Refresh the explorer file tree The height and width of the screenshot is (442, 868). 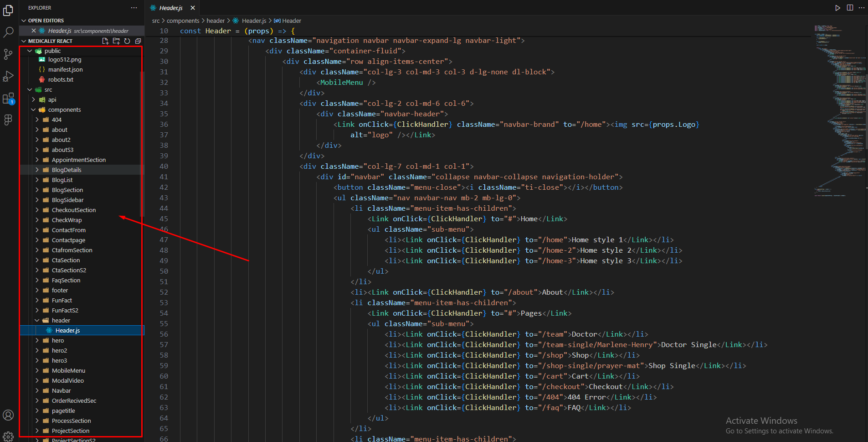(x=127, y=41)
